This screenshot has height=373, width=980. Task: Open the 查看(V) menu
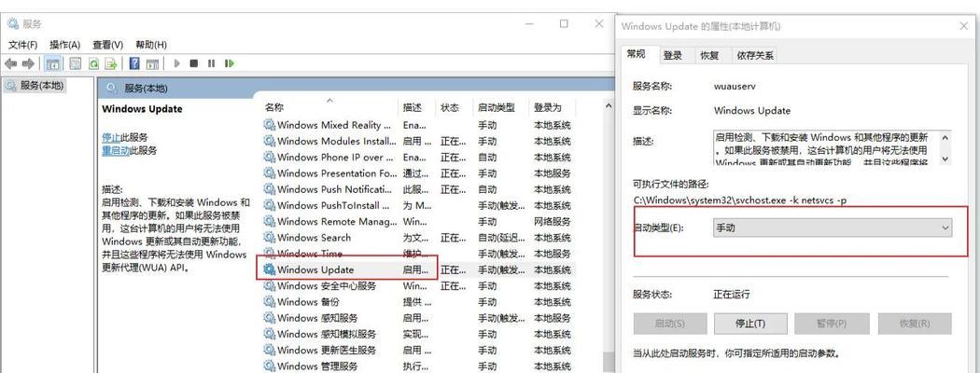107,45
